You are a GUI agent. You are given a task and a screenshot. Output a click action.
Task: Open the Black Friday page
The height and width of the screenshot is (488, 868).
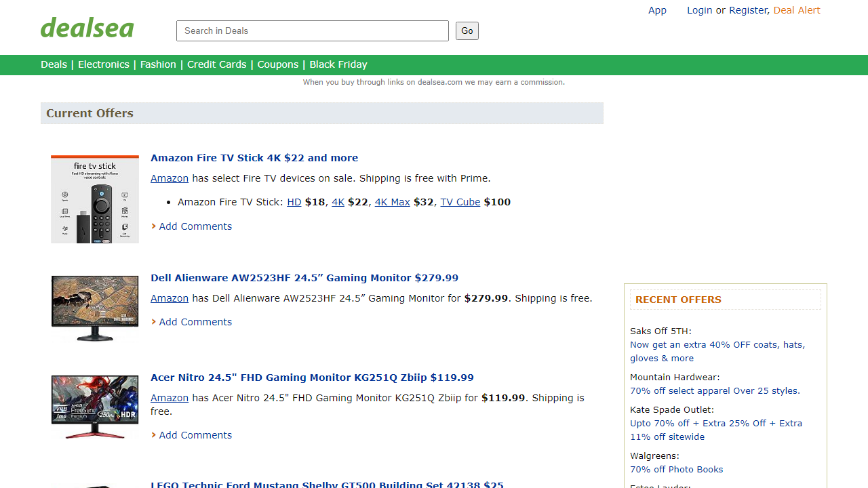[x=338, y=64]
